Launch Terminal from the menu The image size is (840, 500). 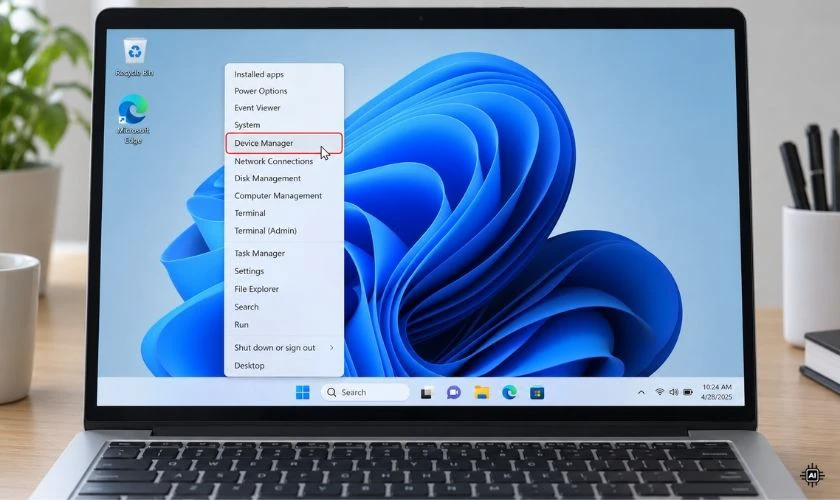point(284,213)
